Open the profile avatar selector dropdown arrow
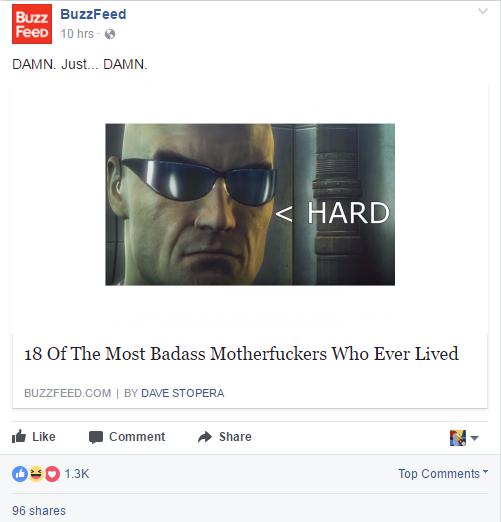The width and height of the screenshot is (501, 522). [x=475, y=438]
